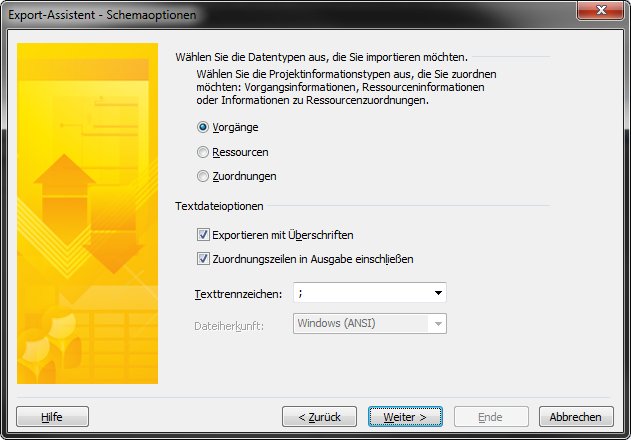Click inside the Texttrennzeichen text field
Viewport: 631px width, 440px height.
(360, 293)
